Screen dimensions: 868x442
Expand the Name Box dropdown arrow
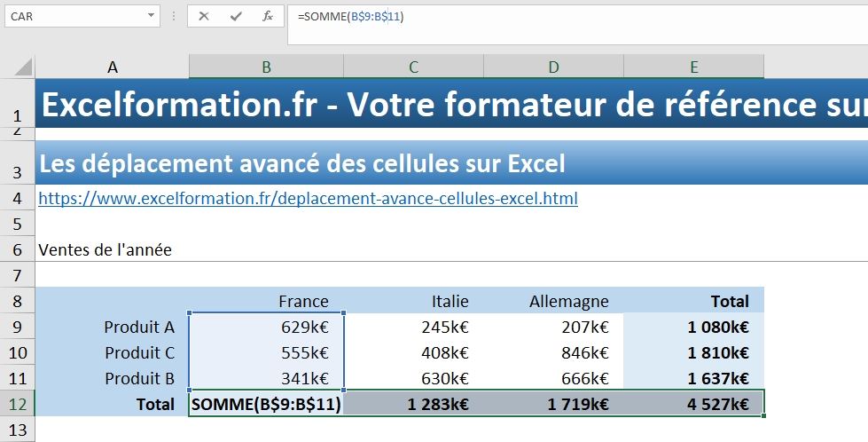(151, 16)
